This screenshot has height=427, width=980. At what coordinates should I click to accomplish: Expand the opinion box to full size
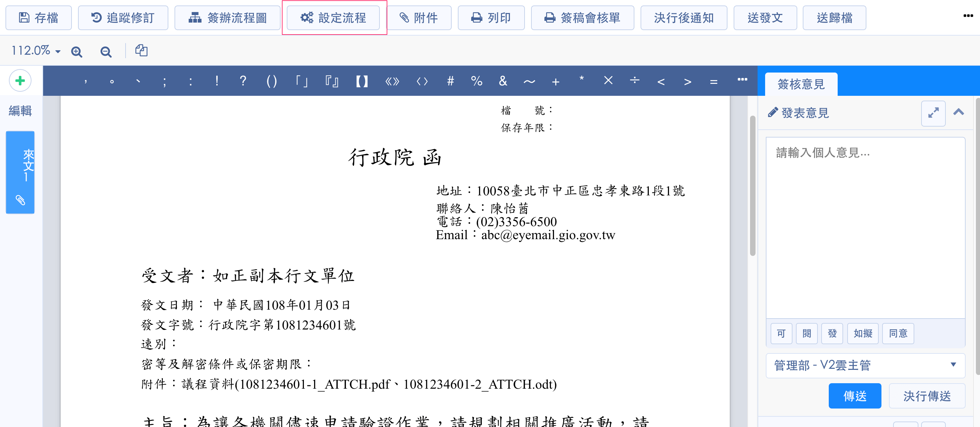coord(933,113)
